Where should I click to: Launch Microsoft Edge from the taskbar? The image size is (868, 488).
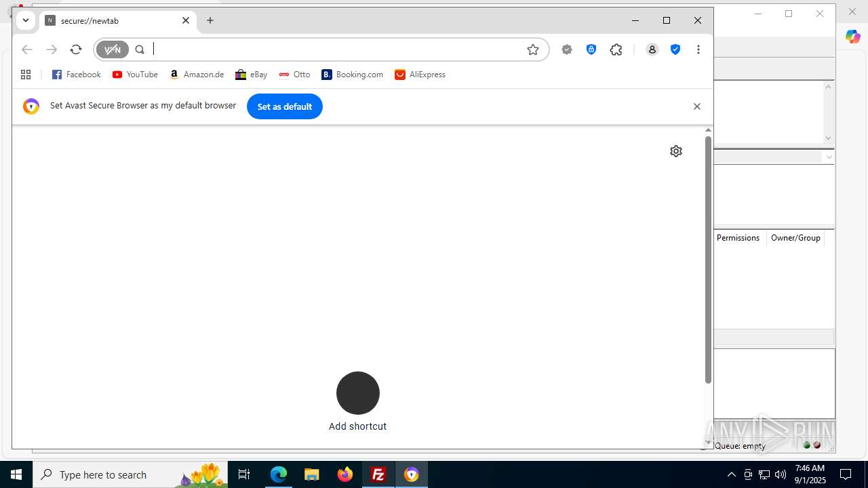[279, 474]
